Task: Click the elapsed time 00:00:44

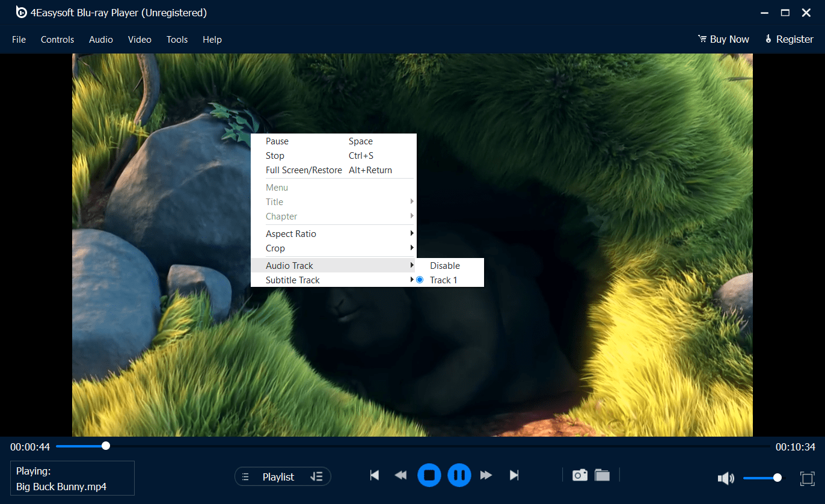Action: pos(30,447)
